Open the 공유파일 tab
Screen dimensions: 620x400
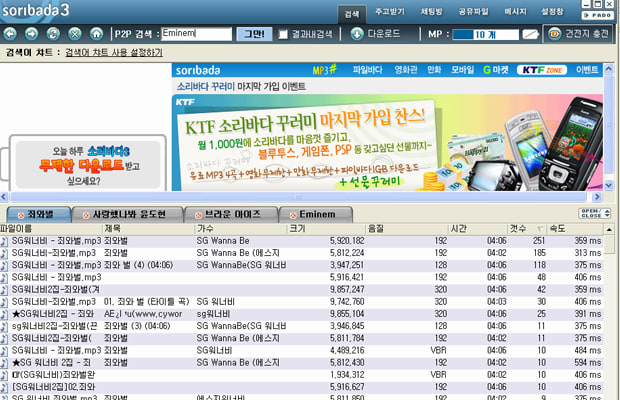coord(474,12)
